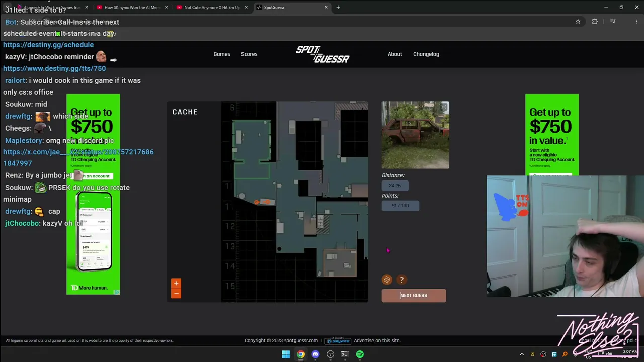
Task: Open Discord from the taskbar
Action: tap(315, 354)
